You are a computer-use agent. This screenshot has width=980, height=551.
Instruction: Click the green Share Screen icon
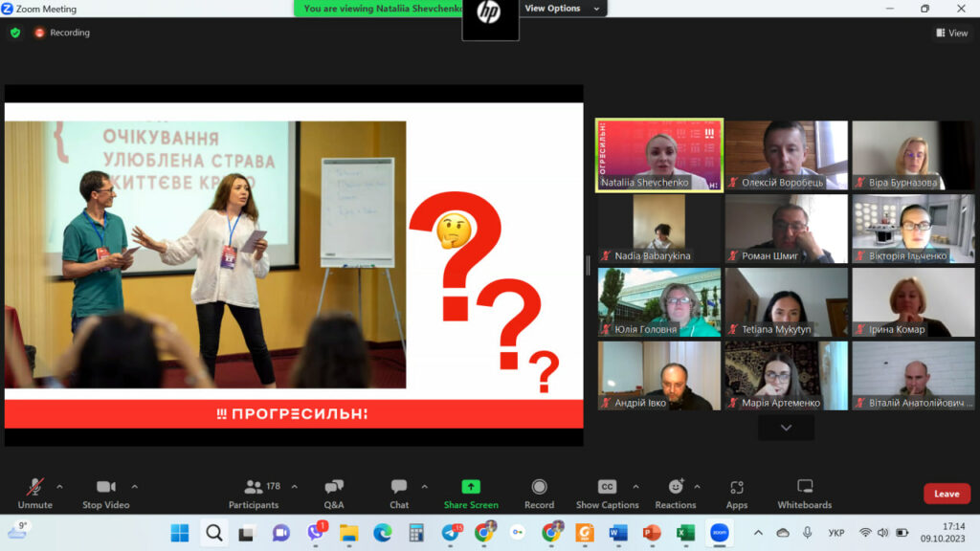point(471,487)
